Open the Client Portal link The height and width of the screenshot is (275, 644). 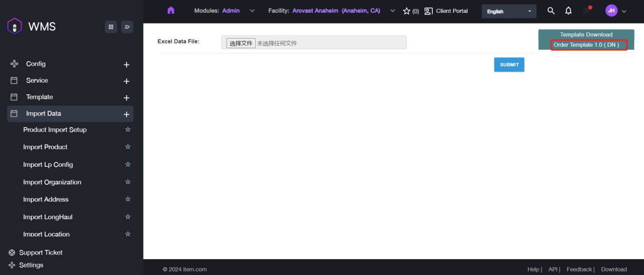[x=446, y=11]
